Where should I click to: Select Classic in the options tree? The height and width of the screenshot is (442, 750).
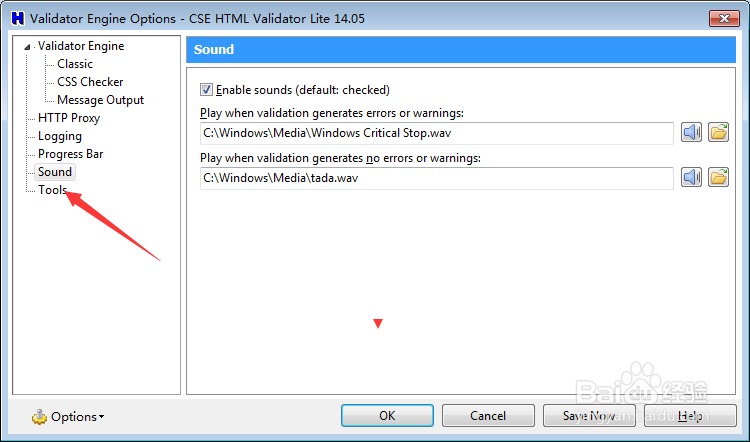click(75, 64)
